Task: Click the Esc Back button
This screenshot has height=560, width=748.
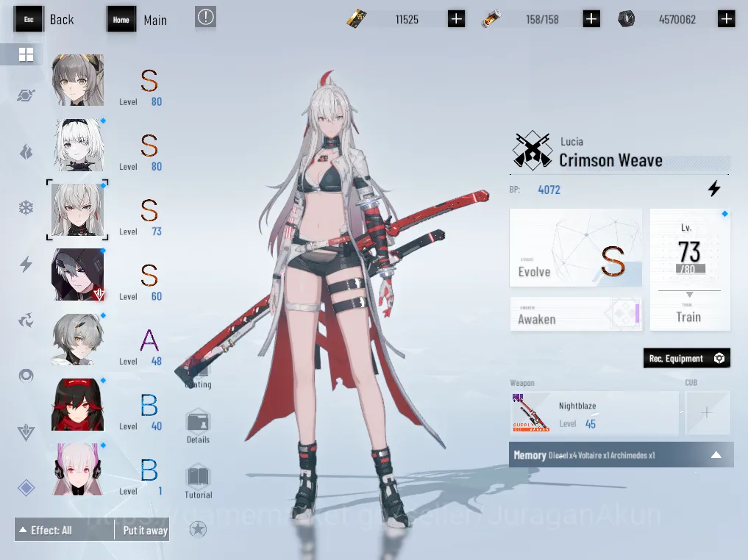Action: point(44,20)
